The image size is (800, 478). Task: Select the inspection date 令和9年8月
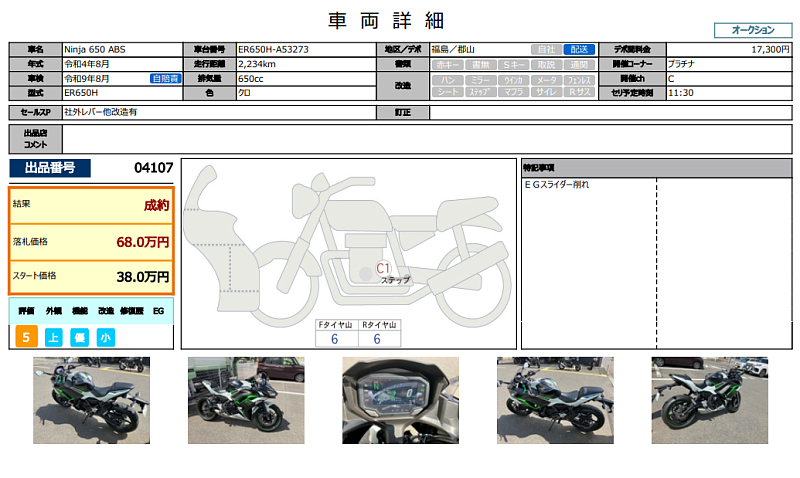(87, 79)
